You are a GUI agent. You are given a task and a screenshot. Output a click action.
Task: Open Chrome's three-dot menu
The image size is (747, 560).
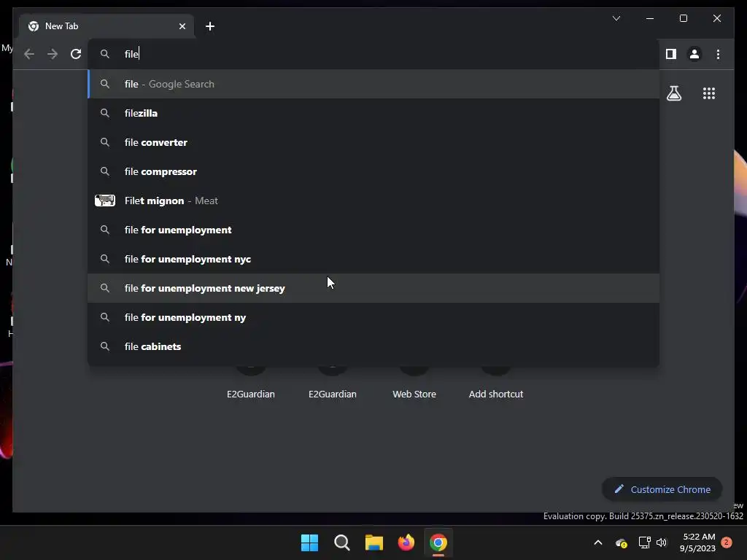(x=718, y=54)
